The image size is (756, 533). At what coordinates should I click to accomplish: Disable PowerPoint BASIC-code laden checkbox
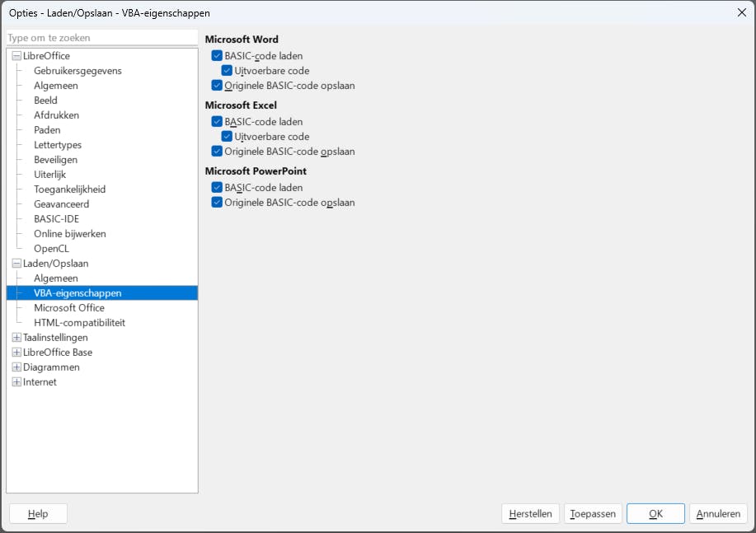tap(217, 188)
